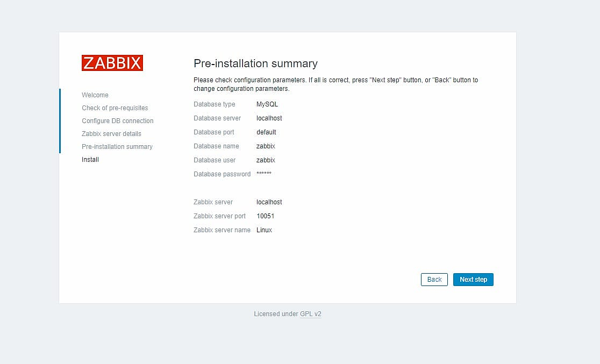Open the Check of pre-requisites step

coord(115,108)
